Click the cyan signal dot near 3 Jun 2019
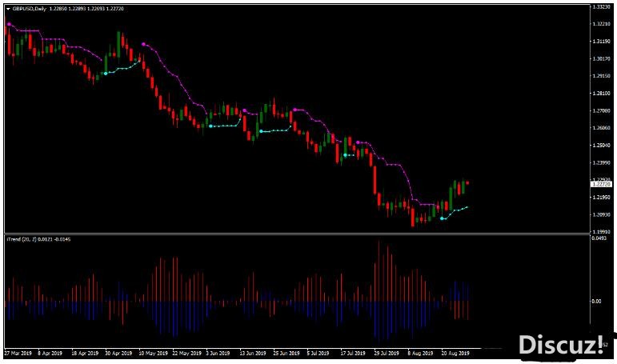 (210, 126)
